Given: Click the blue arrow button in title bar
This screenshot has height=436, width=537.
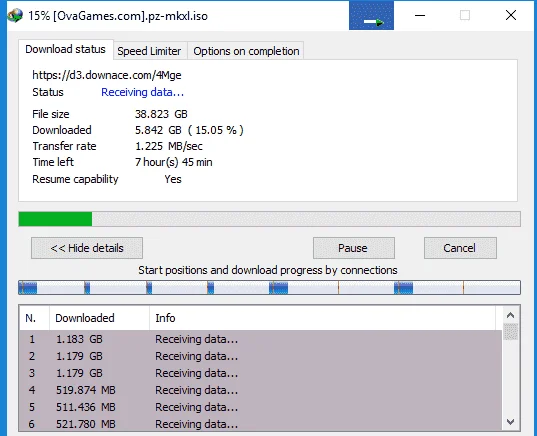Looking at the screenshot, I should [x=371, y=15].
